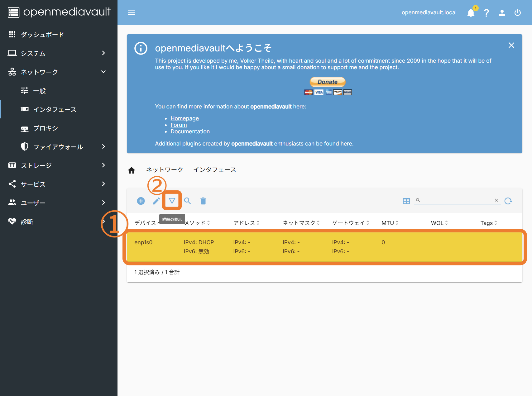
Task: Click the openmediavault.local hostname text
Action: pyautogui.click(x=429, y=12)
